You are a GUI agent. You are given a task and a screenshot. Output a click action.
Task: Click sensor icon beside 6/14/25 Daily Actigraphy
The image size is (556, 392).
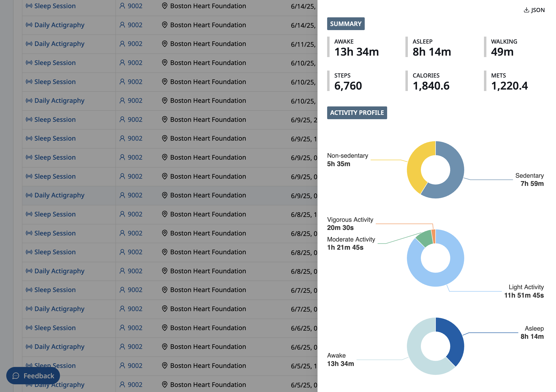[29, 25]
